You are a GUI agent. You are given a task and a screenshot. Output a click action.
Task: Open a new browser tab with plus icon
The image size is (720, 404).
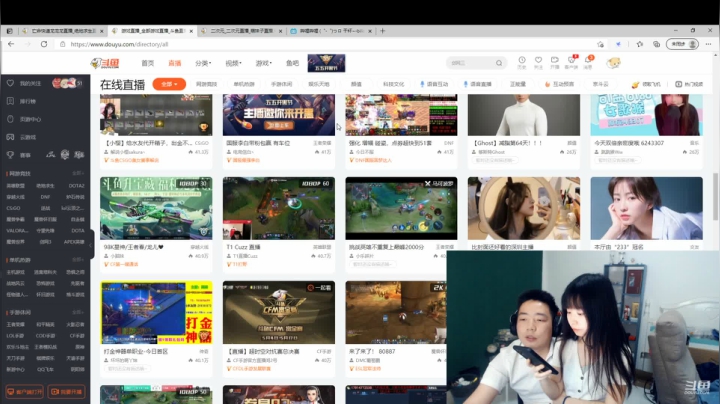[x=382, y=31]
